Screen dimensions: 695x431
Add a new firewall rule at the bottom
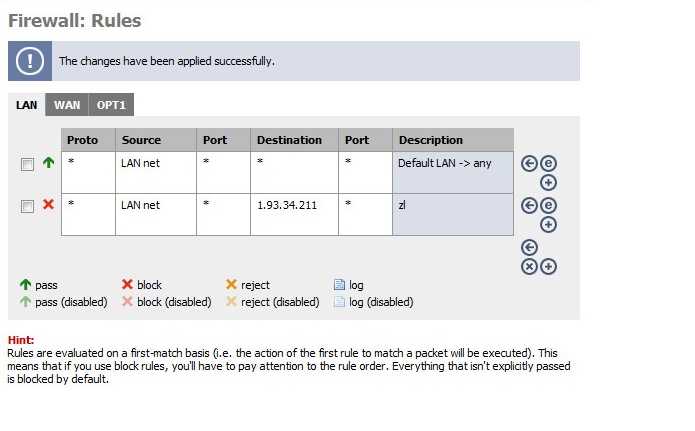tap(548, 266)
